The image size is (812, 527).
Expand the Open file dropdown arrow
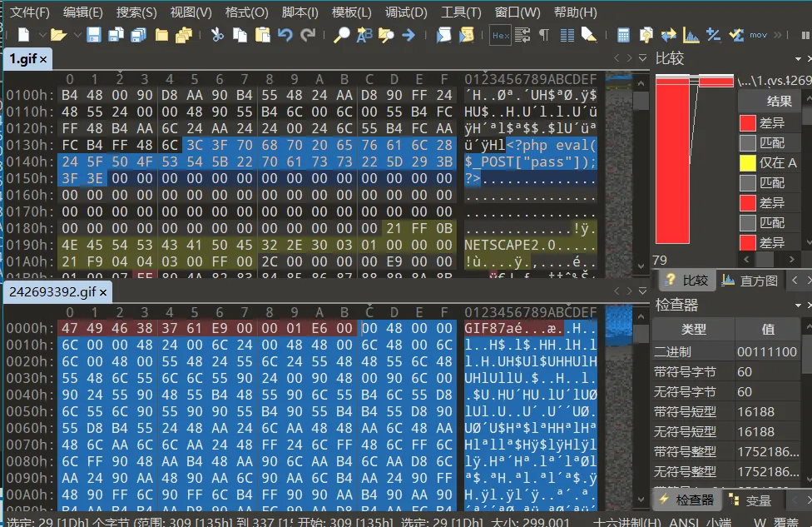77,35
